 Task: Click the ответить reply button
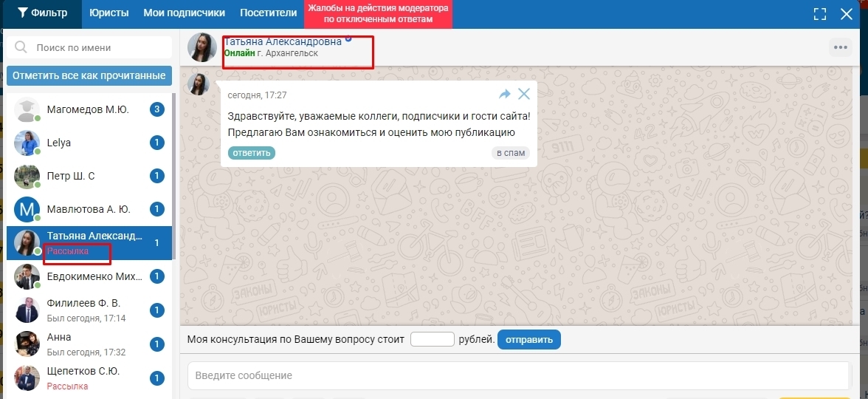tap(251, 153)
